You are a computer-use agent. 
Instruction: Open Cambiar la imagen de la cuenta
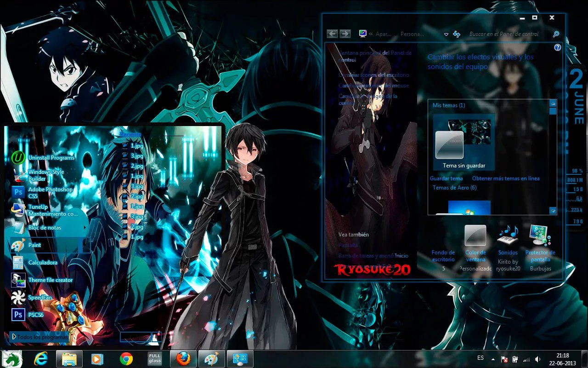[x=368, y=99]
